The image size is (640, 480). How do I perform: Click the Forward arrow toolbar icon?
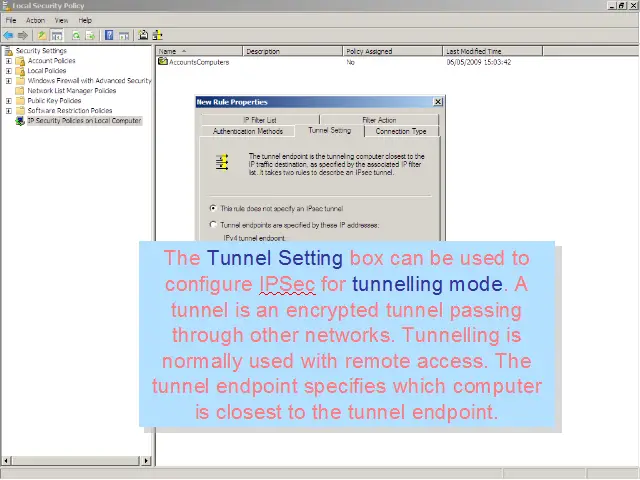point(22,35)
